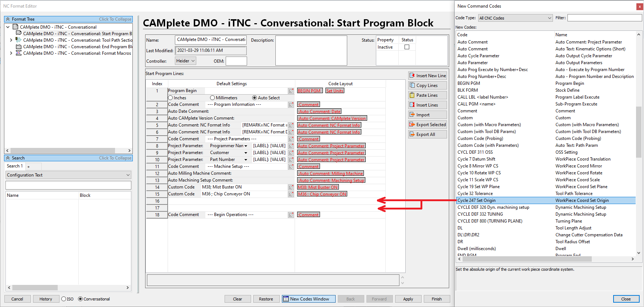This screenshot has height=307, width=644.
Task: Open edit icon on index 5 NC Format Info
Action: pos(291,125)
